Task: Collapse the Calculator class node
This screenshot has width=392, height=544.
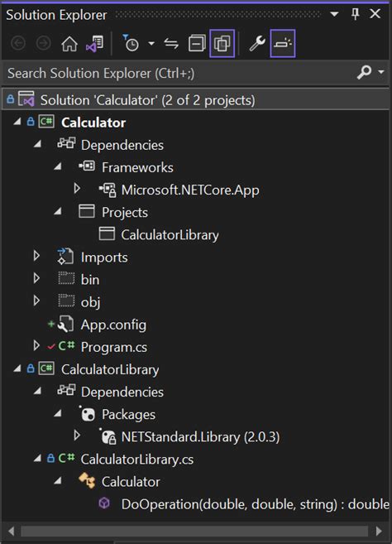Action: pos(58,481)
